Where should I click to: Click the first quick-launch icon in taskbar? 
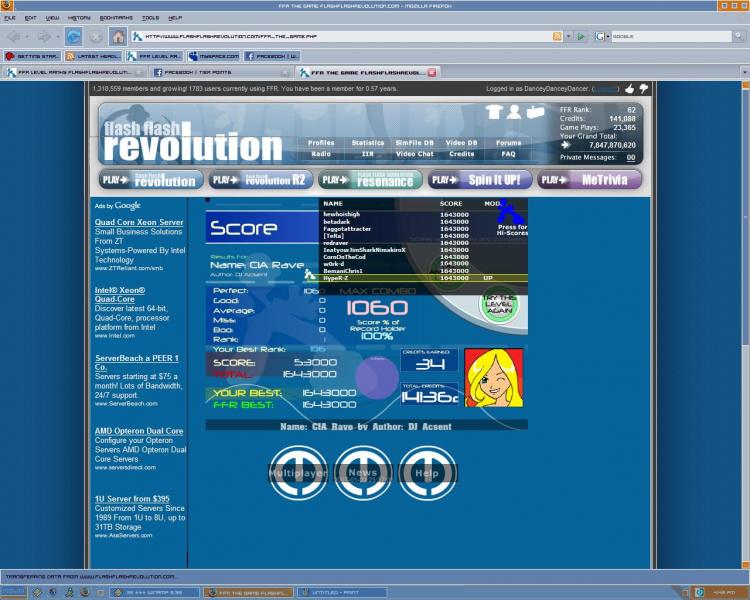point(37,592)
